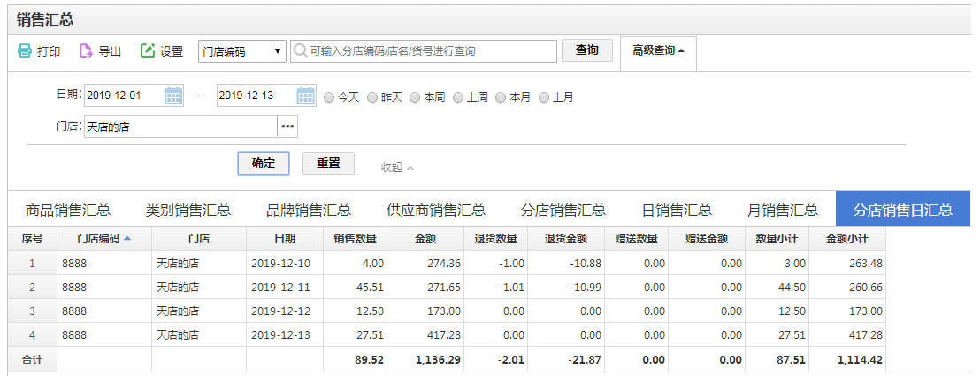The width and height of the screenshot is (980, 376).
Task: Click the print (打印) printer icon
Action: coord(25,51)
